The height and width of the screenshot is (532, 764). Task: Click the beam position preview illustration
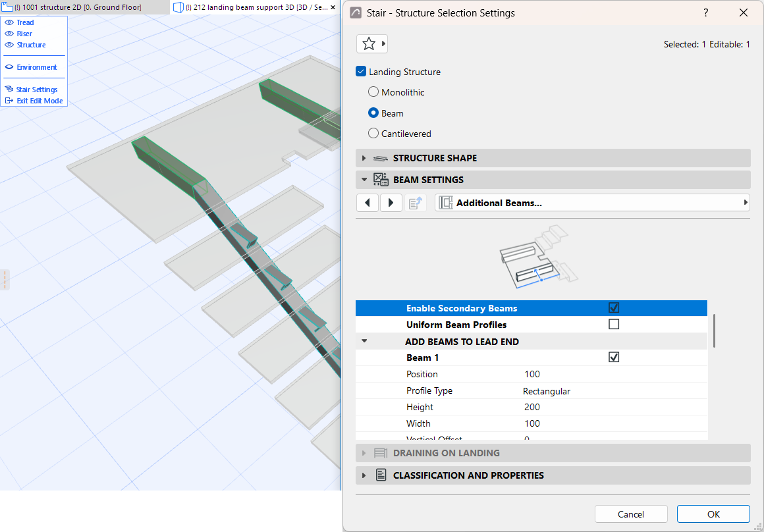538,257
